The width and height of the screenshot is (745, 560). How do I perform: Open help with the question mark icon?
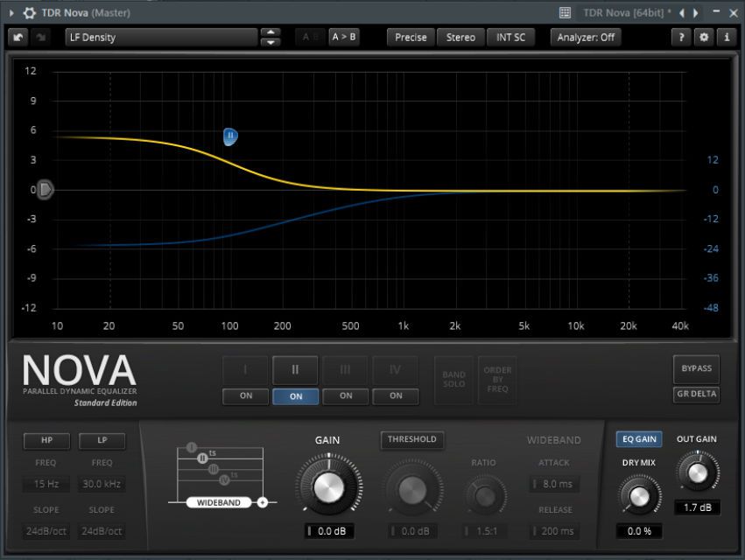(681, 37)
